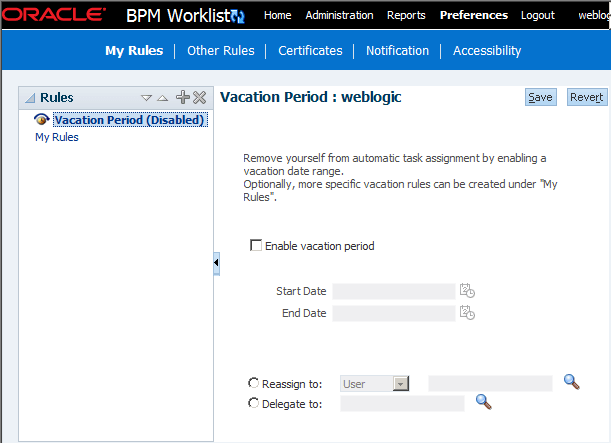Move rule up with up-triangle icon
This screenshot has height=443, width=611.
click(x=162, y=98)
